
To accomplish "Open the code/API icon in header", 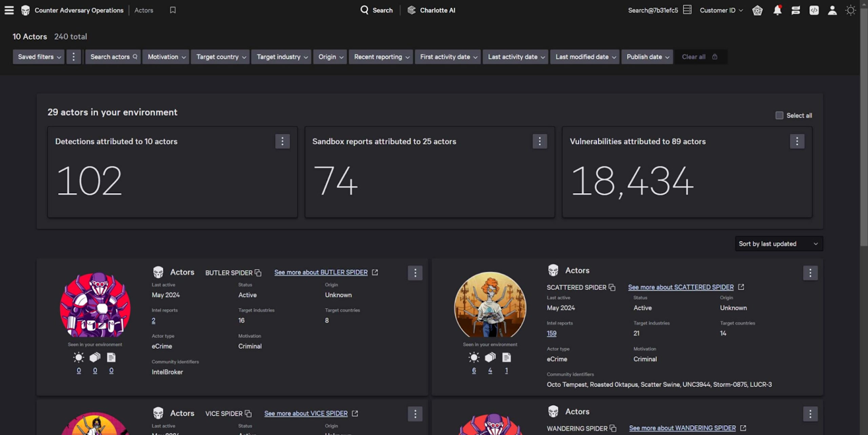I will [x=814, y=10].
